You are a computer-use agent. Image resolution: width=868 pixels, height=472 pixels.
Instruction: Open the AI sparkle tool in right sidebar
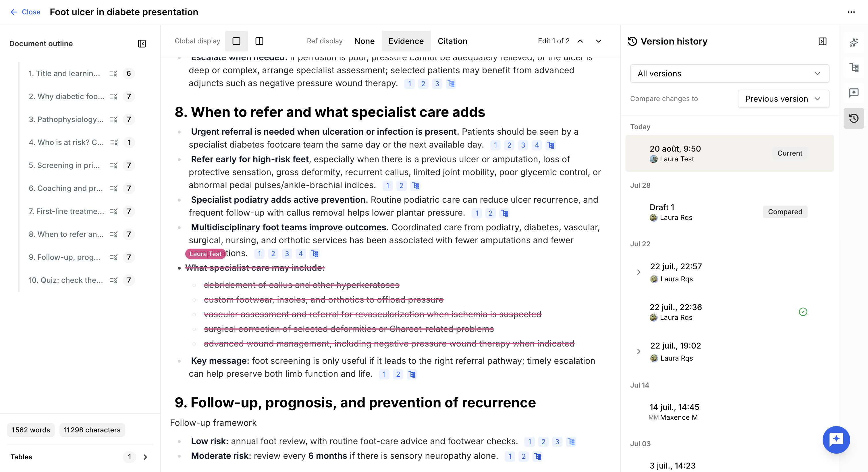[x=854, y=42]
